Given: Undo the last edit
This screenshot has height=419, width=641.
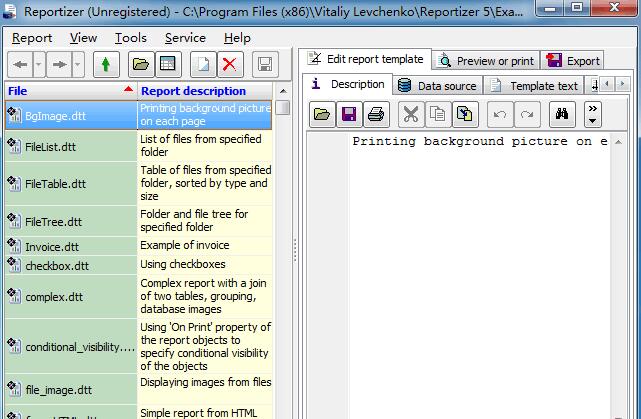Looking at the screenshot, I should pos(500,114).
